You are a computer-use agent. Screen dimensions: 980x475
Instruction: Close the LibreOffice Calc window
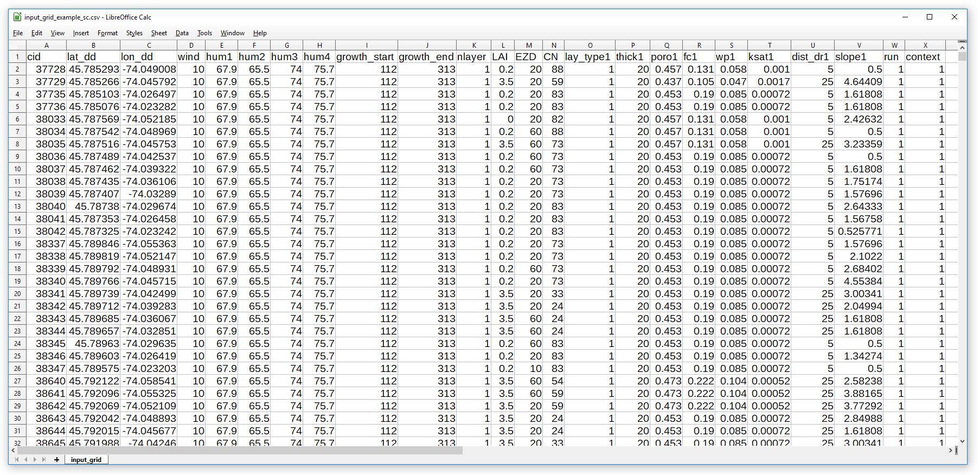[x=955, y=17]
